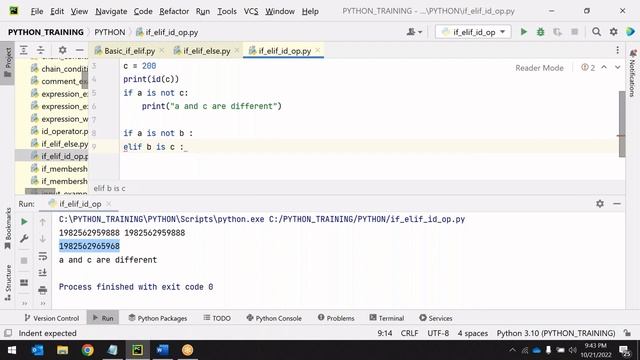
Task: Rerun program in Run panel
Action: [x=24, y=222]
